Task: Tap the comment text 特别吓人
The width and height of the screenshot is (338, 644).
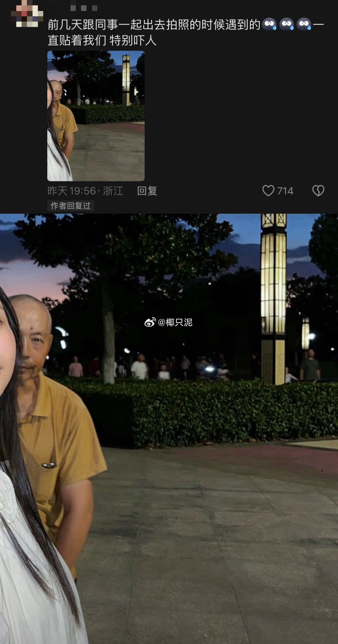Action: 133,40
